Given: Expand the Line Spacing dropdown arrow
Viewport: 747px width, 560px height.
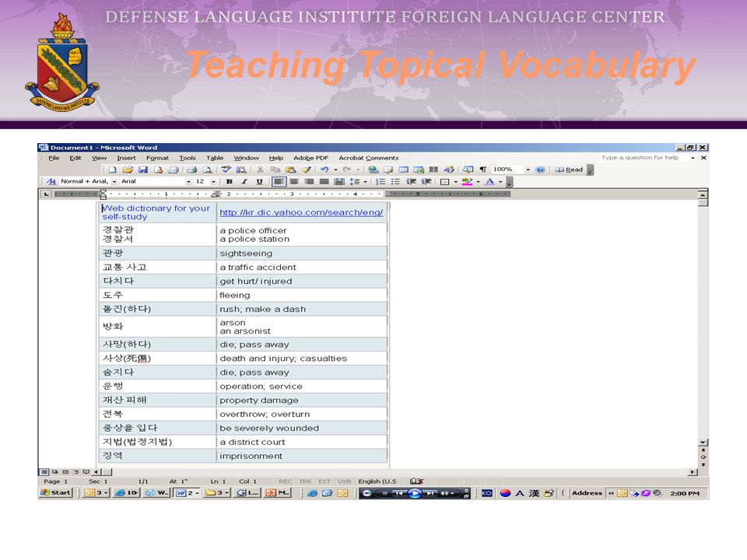Looking at the screenshot, I should [x=366, y=181].
